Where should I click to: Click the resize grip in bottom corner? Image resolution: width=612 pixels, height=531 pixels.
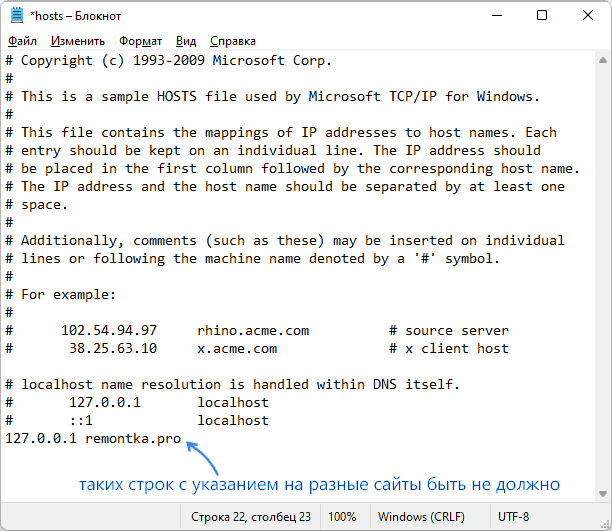pyautogui.click(x=605, y=525)
